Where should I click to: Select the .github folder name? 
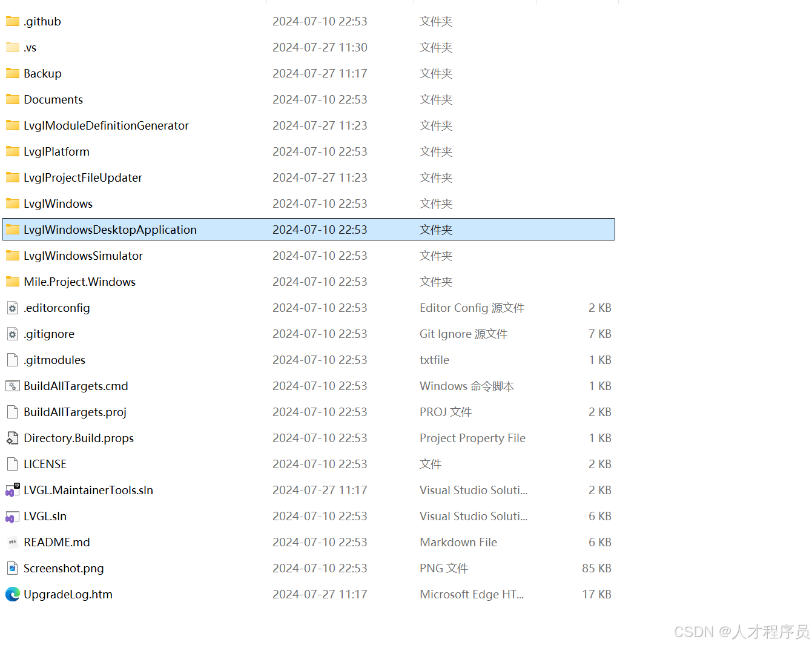coord(42,21)
